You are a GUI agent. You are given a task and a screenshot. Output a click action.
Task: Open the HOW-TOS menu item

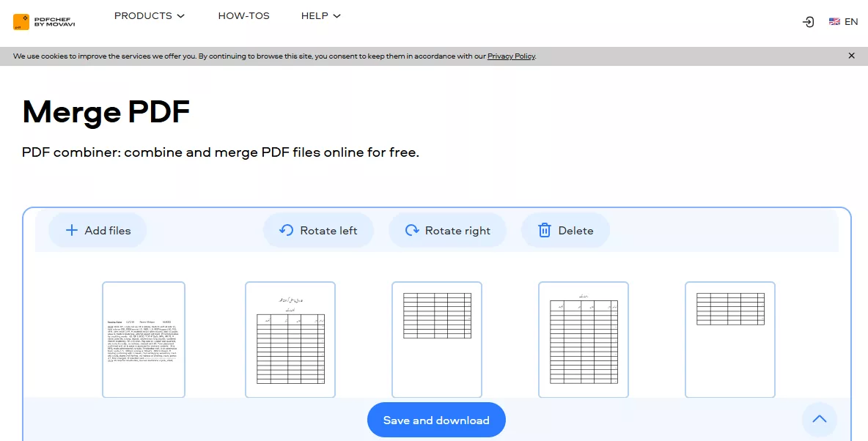pyautogui.click(x=243, y=15)
